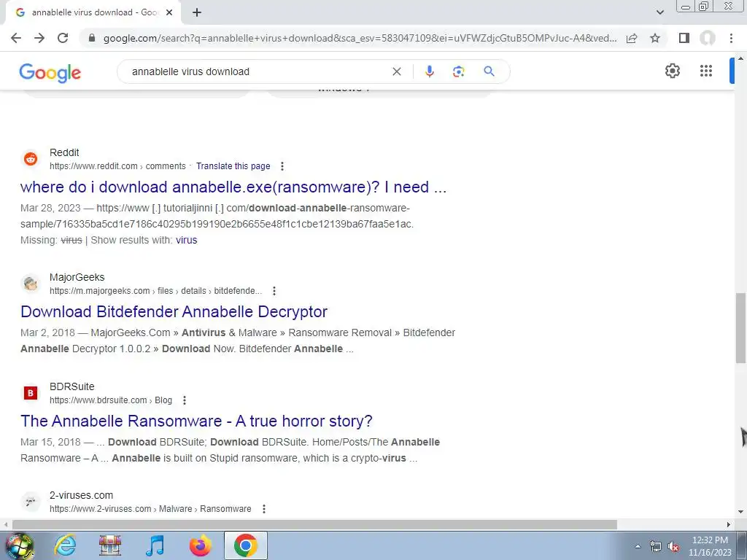This screenshot has width=747, height=560.
Task: Clear the search box text
Action: [396, 71]
